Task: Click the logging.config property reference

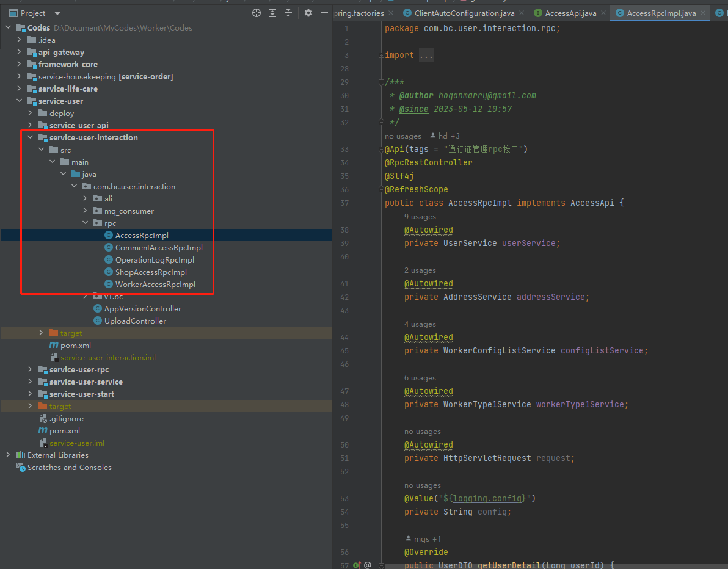Action: pos(487,498)
